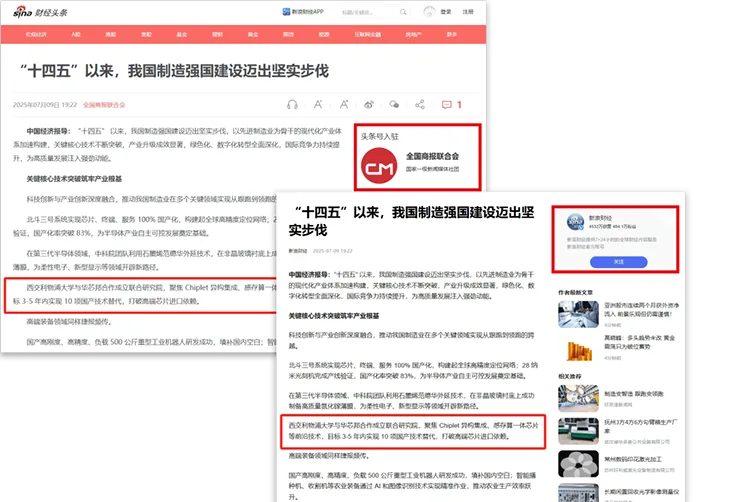Click the magnifier search icon

(x=403, y=12)
